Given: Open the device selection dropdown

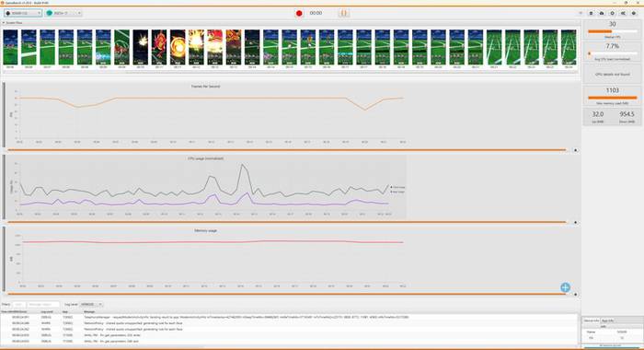Looking at the screenshot, I should click(x=23, y=13).
